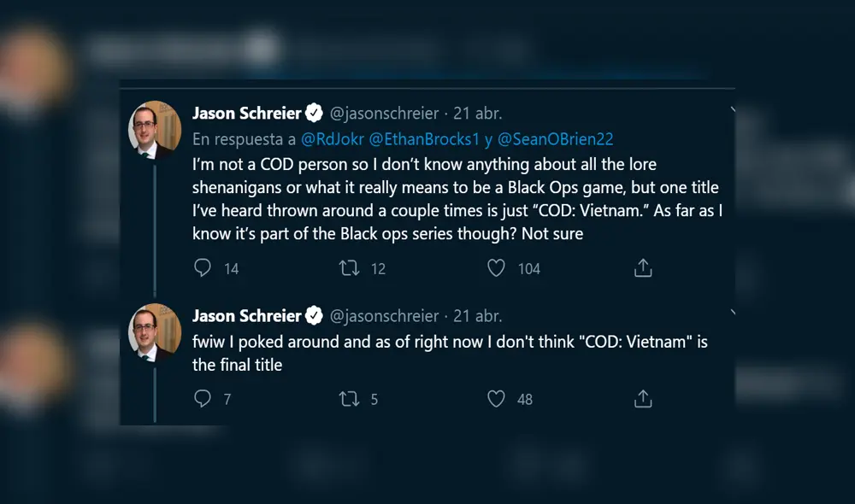Reply to the COD lore tweet
Image resolution: width=855 pixels, height=504 pixels.
click(x=203, y=268)
